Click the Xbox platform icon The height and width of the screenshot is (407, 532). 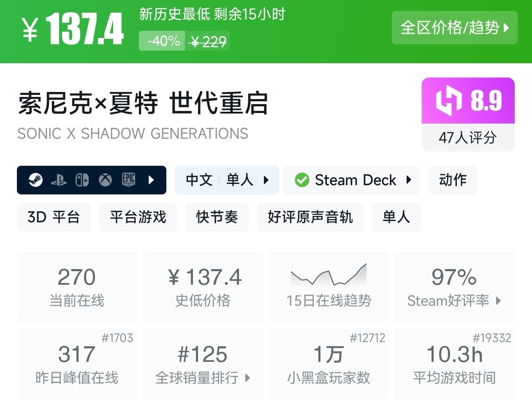(x=105, y=180)
